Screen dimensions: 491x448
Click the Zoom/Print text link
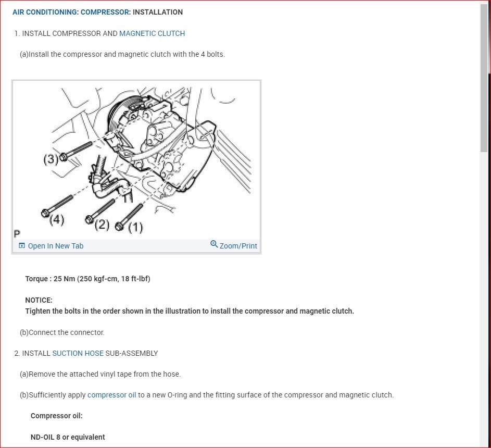(238, 246)
